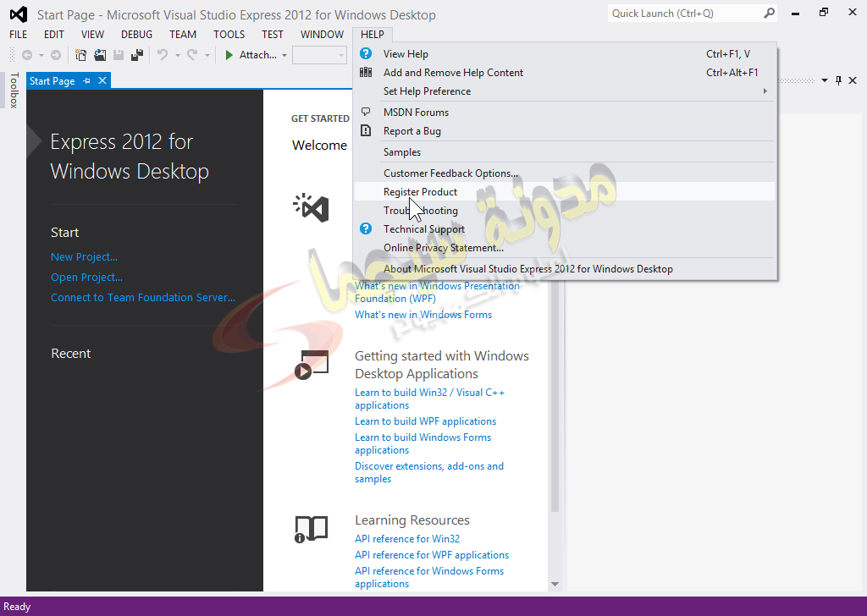Select Register Product menu item

click(x=565, y=192)
